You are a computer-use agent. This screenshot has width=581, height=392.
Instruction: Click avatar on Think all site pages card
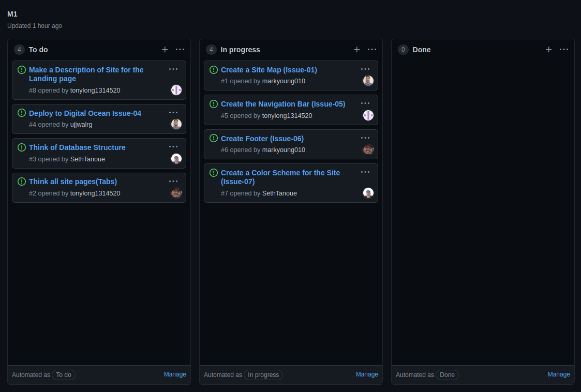tap(176, 193)
